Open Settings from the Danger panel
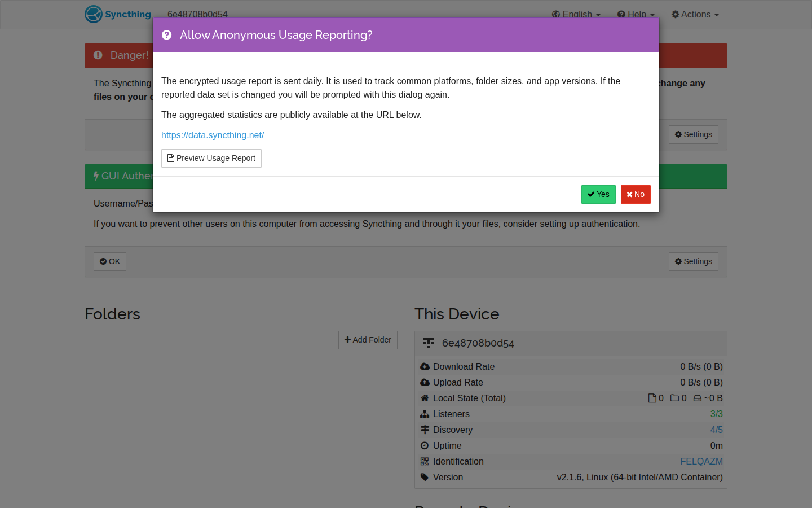 pos(693,134)
